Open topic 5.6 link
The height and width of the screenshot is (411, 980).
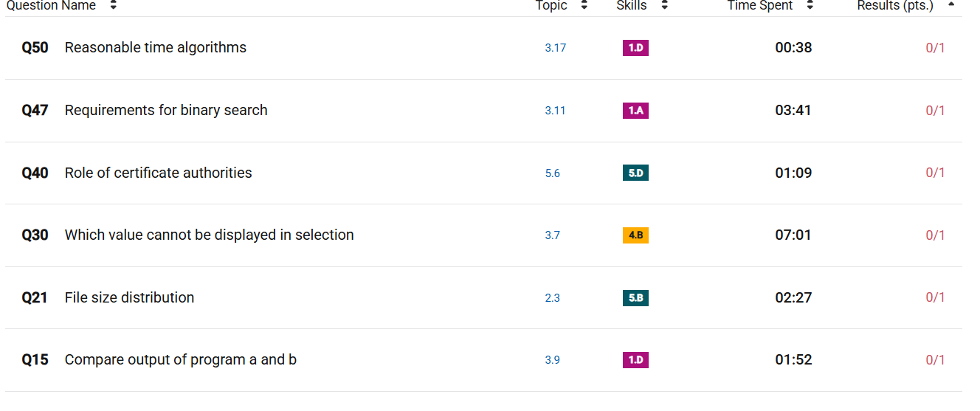click(x=553, y=173)
